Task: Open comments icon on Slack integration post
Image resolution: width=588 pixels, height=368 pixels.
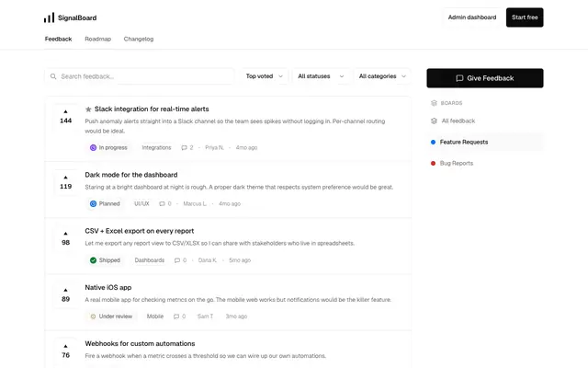Action: (x=184, y=147)
